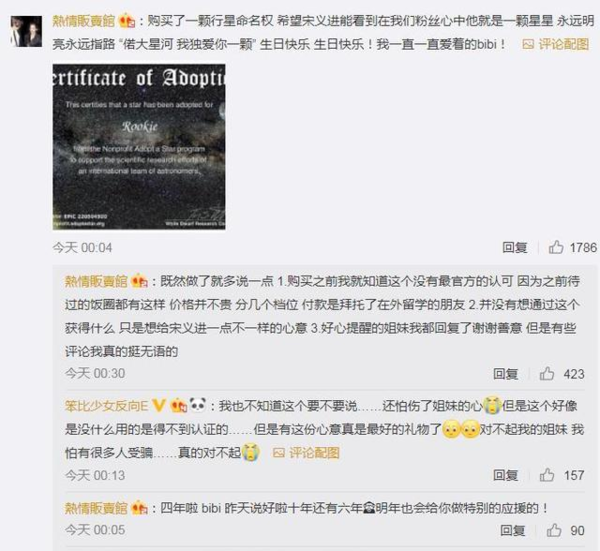Screen dimensions: 600x551
Task: Click 评论配图 link in the top comment
Action: click(556, 44)
